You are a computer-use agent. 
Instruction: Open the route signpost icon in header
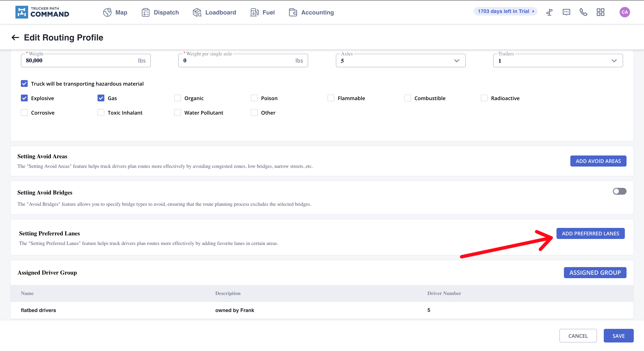pyautogui.click(x=549, y=12)
